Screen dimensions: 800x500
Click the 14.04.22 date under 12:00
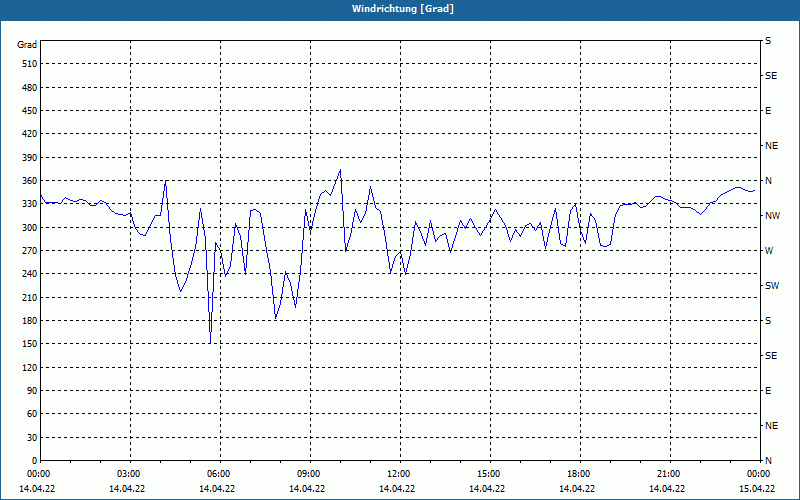click(397, 489)
